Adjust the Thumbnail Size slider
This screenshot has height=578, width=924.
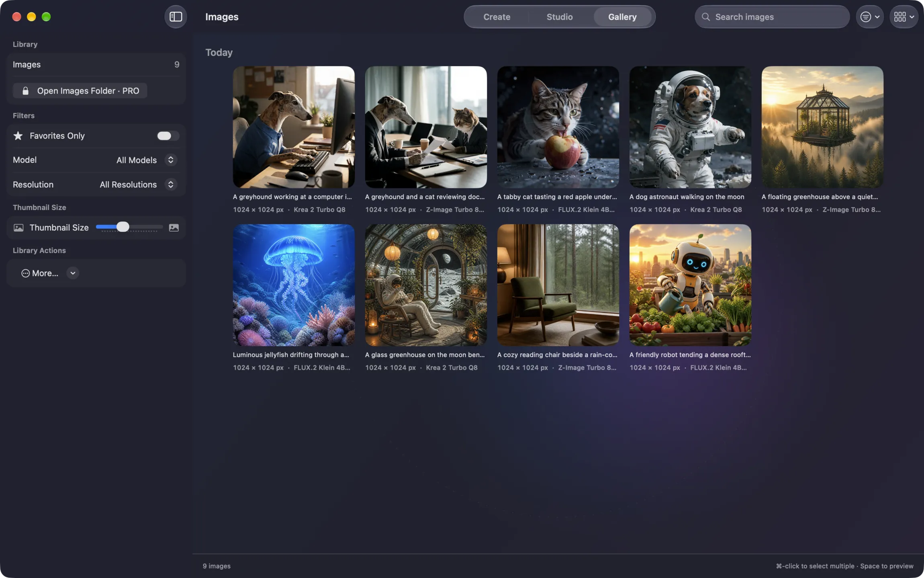pyautogui.click(x=129, y=228)
